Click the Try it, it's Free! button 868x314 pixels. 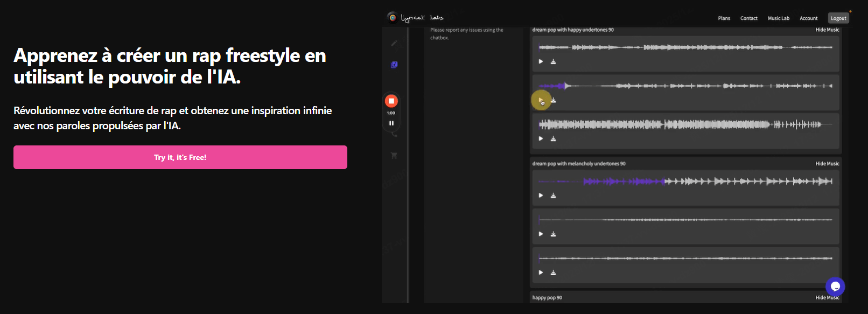pyautogui.click(x=180, y=157)
